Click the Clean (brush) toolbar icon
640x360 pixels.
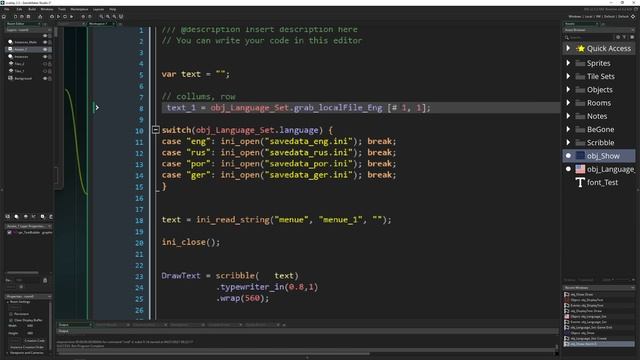(x=71, y=16)
